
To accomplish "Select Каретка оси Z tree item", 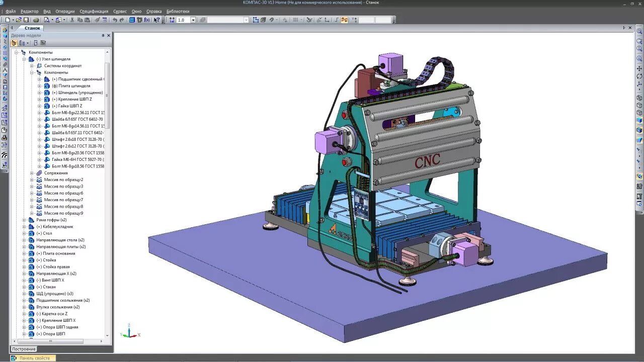I will click(52, 314).
